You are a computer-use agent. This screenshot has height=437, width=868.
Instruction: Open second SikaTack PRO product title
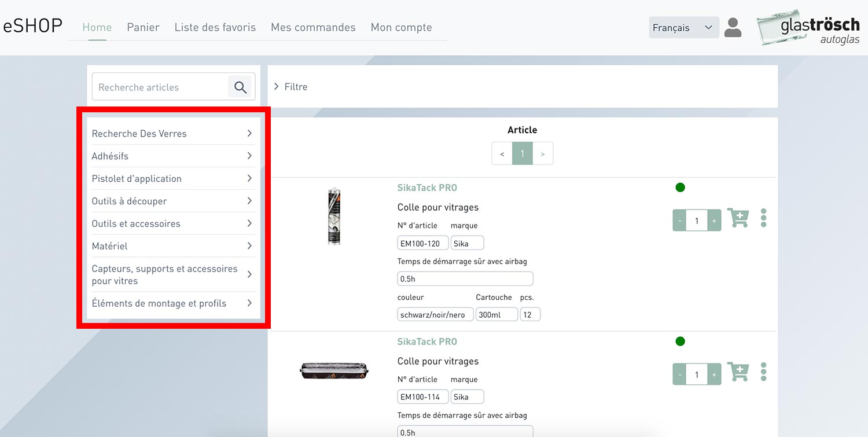tap(427, 341)
